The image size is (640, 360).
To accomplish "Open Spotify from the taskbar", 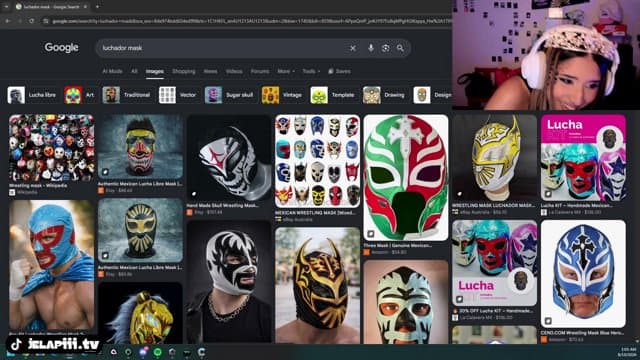I will (158, 352).
